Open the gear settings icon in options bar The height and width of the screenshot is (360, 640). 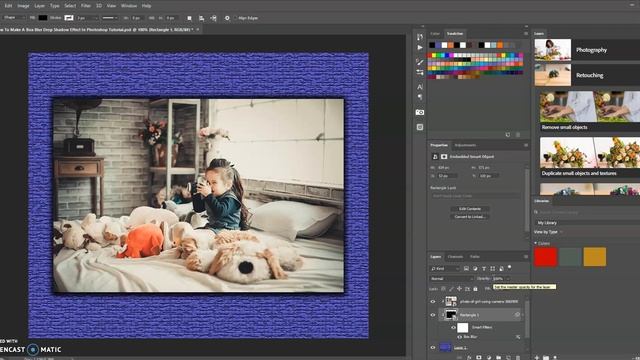(227, 18)
